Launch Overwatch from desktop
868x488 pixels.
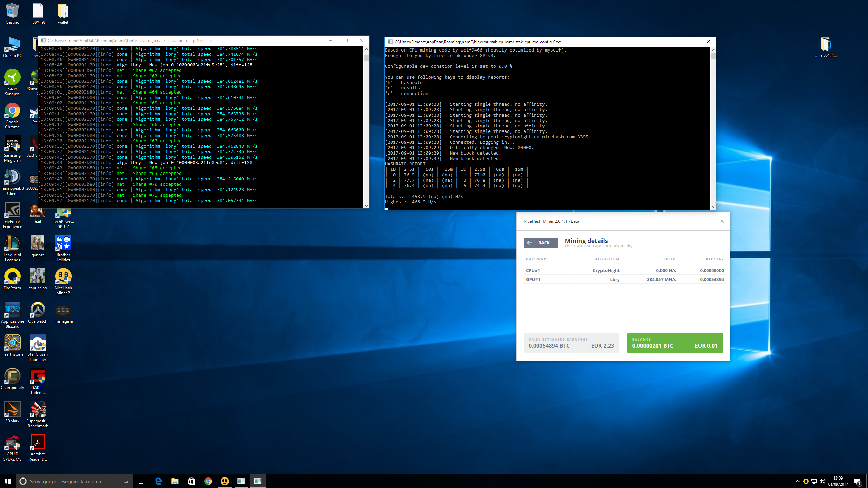point(38,310)
